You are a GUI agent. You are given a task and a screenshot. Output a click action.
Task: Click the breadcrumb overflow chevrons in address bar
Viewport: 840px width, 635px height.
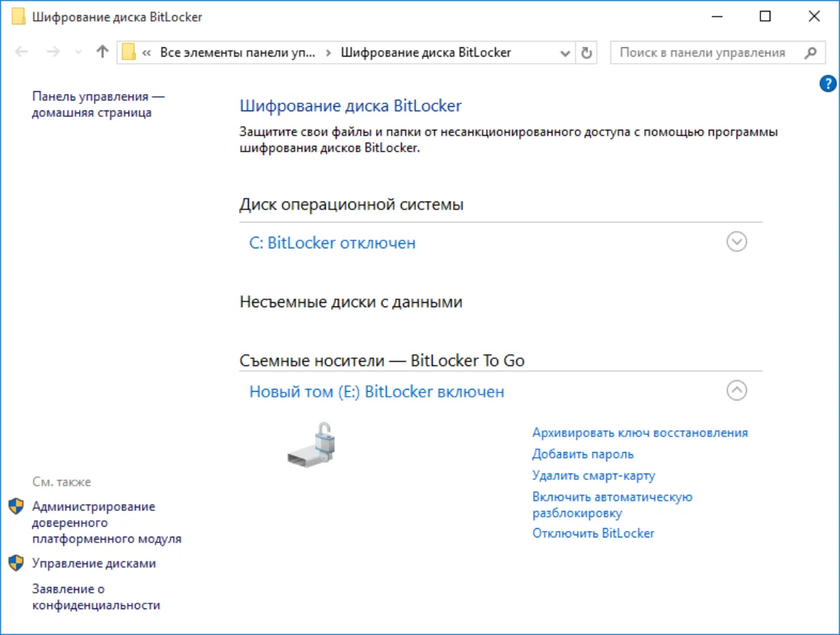[x=146, y=52]
